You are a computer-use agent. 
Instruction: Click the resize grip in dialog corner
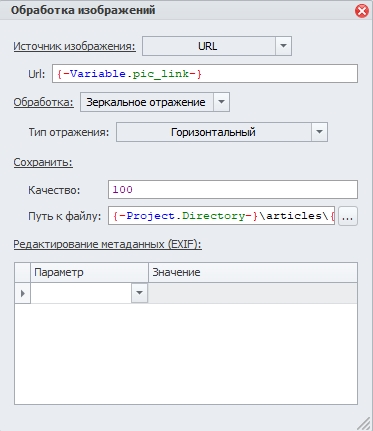[x=365, y=423]
